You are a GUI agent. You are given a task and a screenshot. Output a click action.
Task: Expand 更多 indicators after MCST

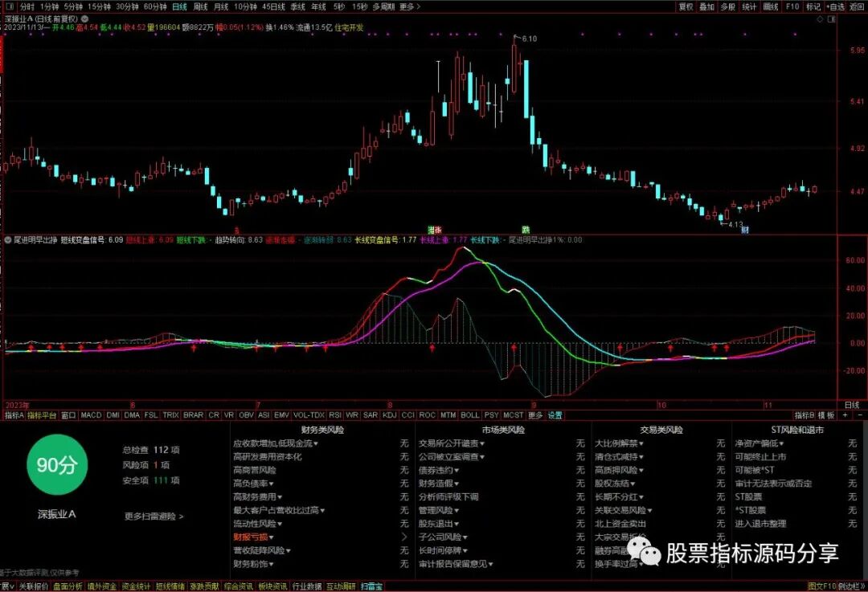tap(535, 415)
